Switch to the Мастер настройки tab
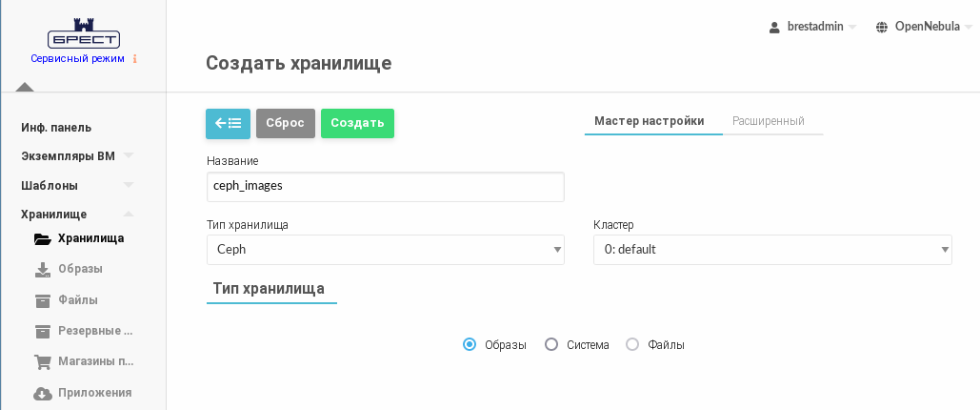980x410 pixels. 649,121
